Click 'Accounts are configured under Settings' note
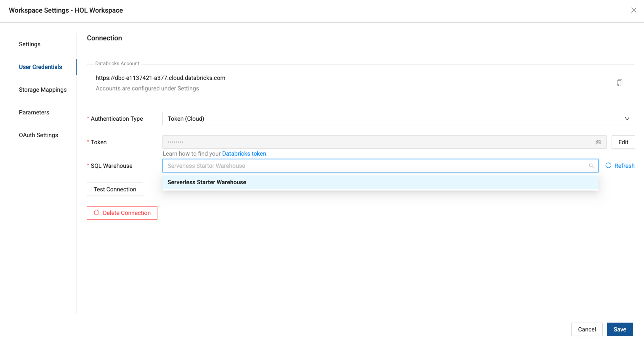The height and width of the screenshot is (347, 644). coord(147,88)
